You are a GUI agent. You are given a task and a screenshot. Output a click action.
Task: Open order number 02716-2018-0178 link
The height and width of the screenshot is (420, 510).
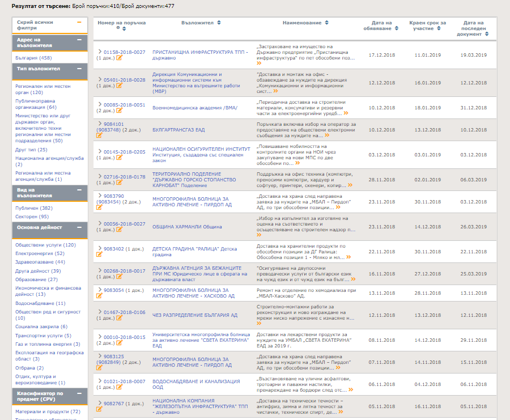tap(124, 177)
